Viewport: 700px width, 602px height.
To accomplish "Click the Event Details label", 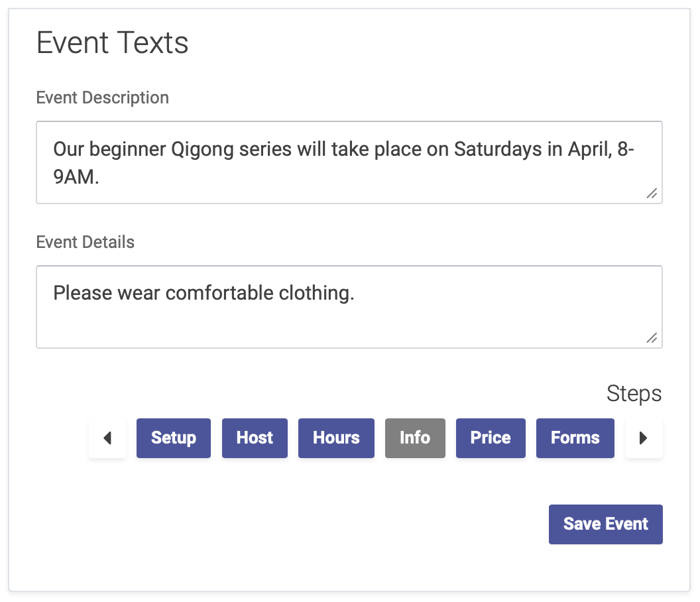I will tap(85, 242).
